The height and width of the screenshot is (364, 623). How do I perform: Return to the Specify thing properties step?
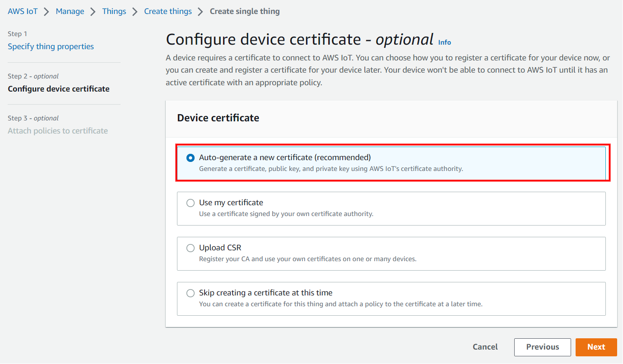[51, 46]
